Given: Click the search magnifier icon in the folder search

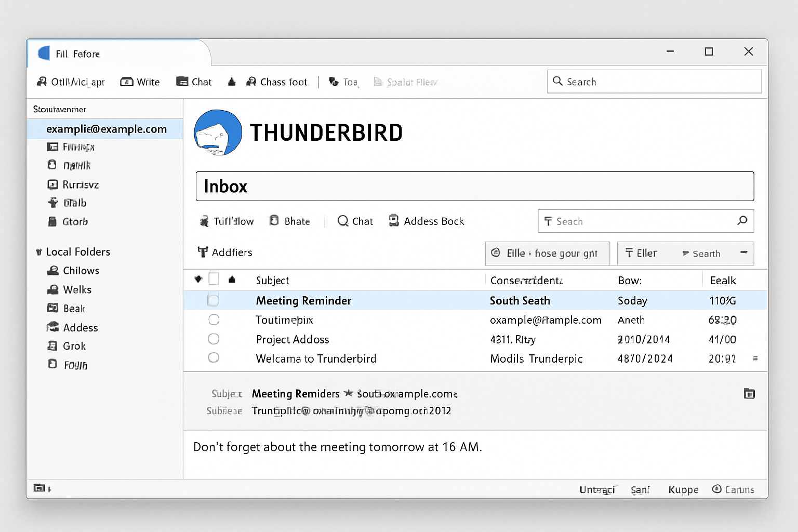Looking at the screenshot, I should (742, 221).
